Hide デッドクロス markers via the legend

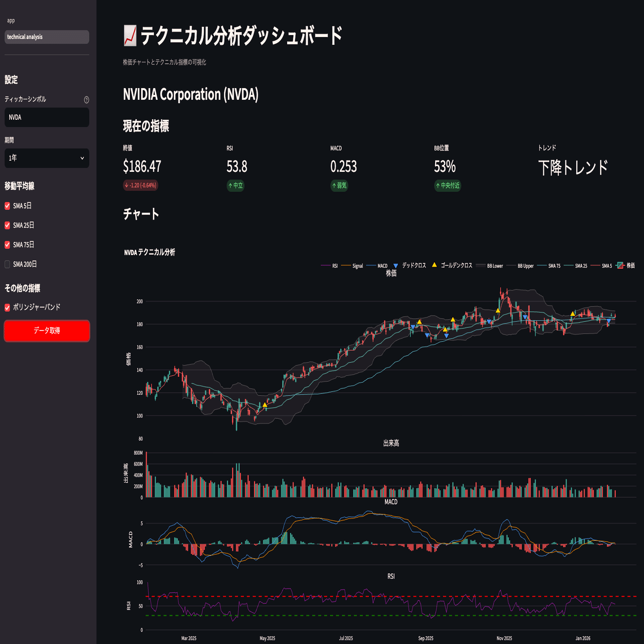point(409,266)
